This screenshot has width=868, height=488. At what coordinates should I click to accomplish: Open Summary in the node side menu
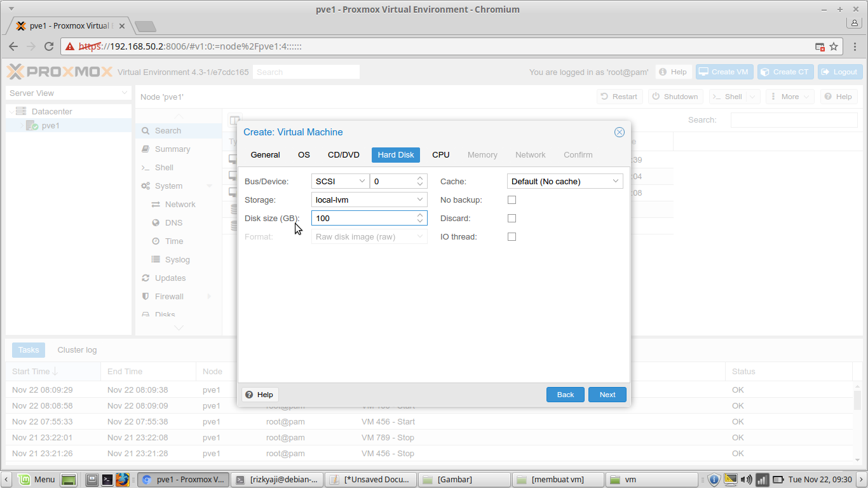point(173,149)
